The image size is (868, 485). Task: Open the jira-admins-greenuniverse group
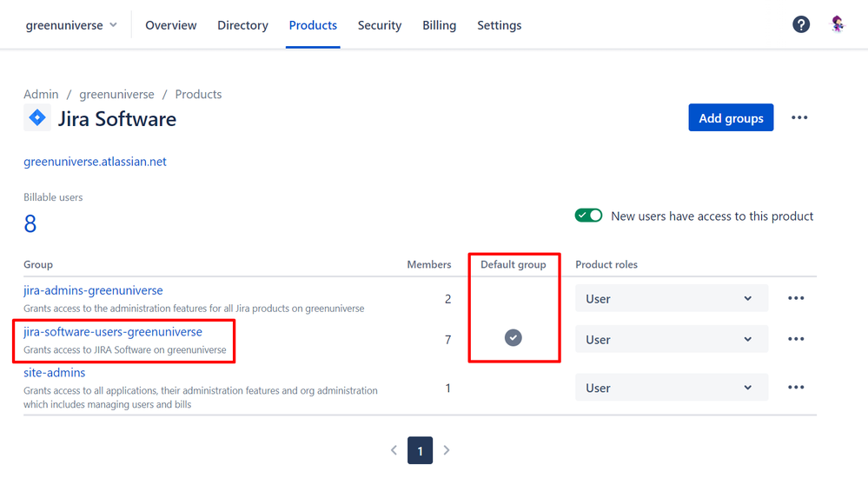coord(93,290)
